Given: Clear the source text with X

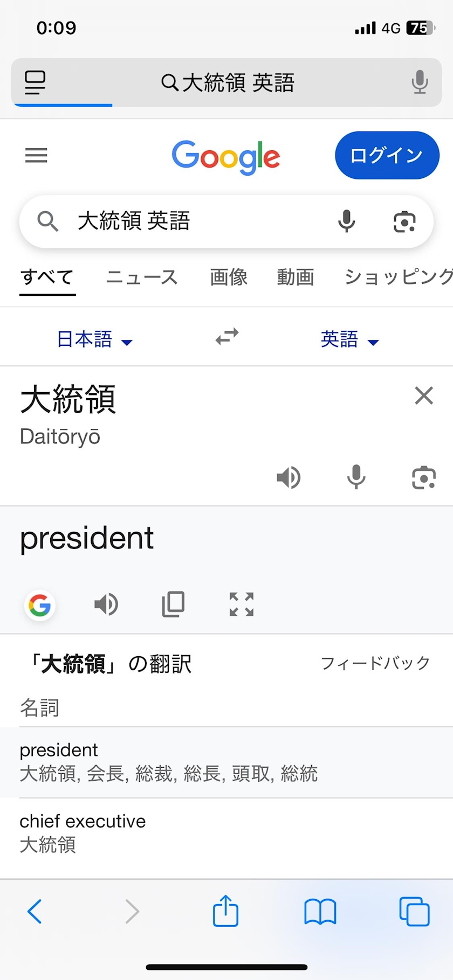Looking at the screenshot, I should 424,396.
